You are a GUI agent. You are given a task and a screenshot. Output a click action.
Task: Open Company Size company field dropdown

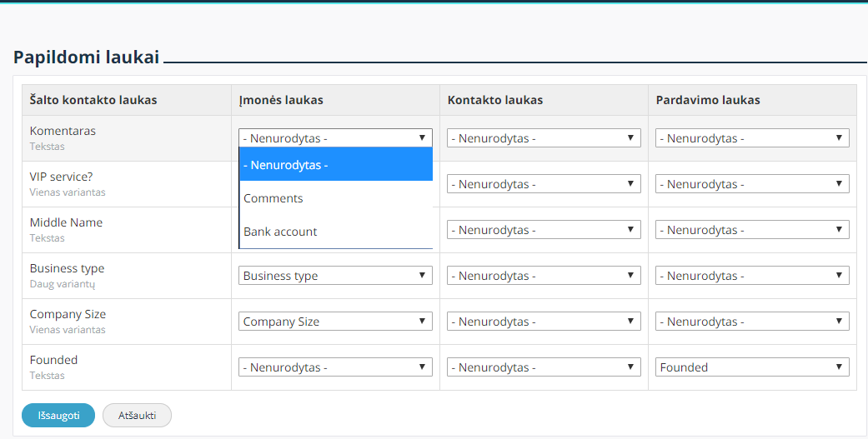coord(335,322)
